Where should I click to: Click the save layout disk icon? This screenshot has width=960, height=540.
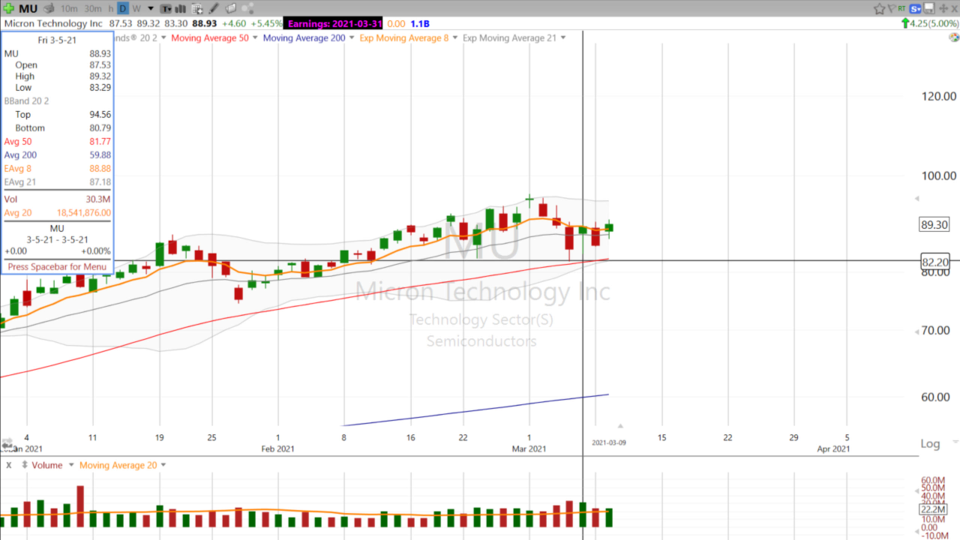929,9
